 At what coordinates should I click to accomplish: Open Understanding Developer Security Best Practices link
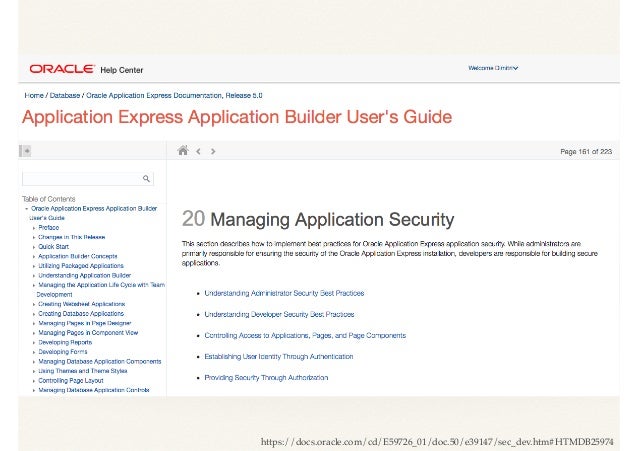(x=279, y=314)
